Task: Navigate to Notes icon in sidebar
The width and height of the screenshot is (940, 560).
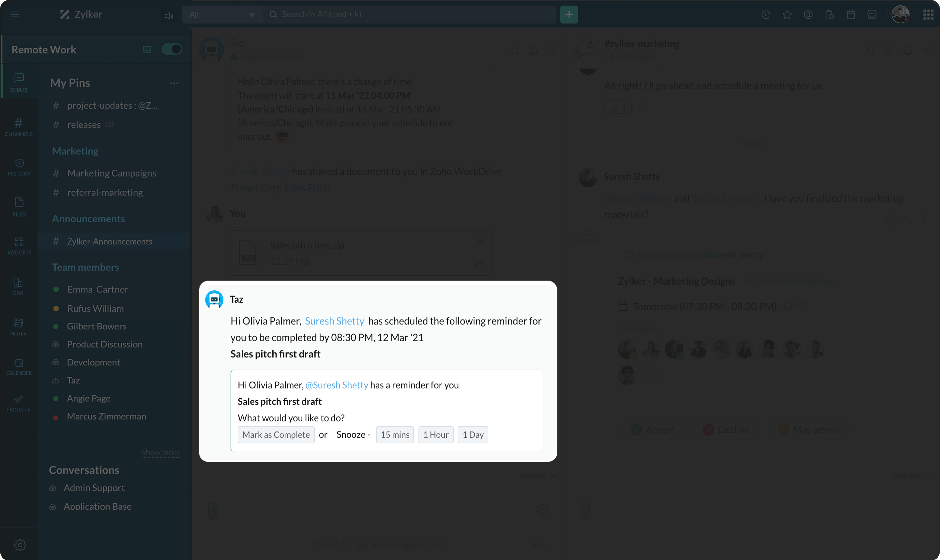Action: pyautogui.click(x=18, y=326)
